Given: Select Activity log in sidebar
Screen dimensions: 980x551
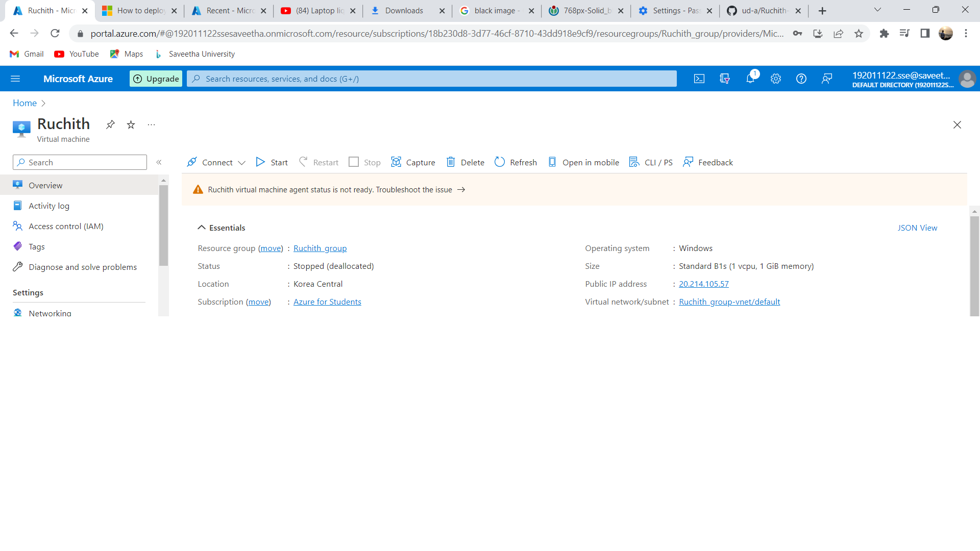Looking at the screenshot, I should tap(48, 206).
